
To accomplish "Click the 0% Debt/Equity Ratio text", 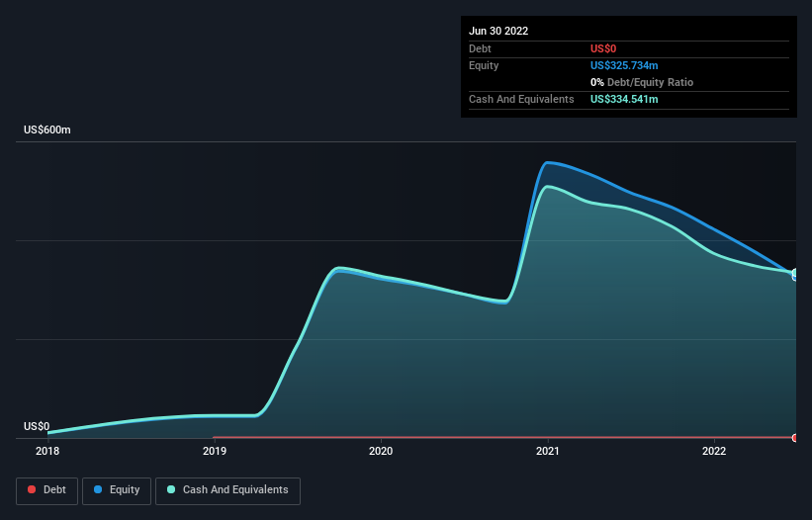I will coord(642,82).
